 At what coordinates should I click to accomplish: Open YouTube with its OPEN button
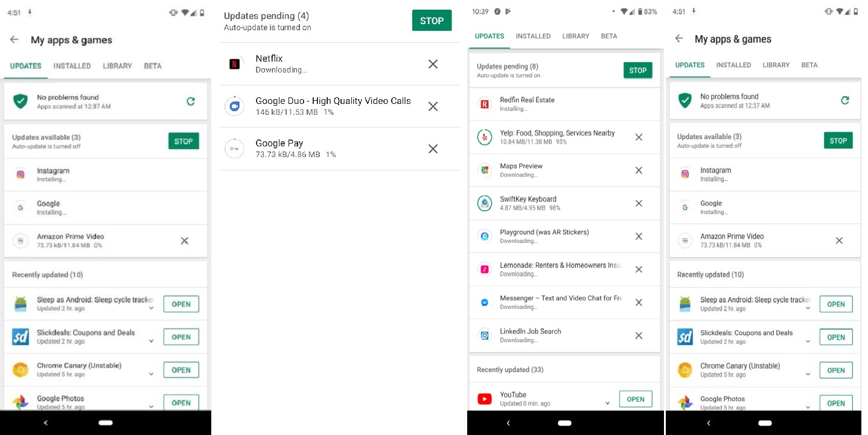[636, 399]
